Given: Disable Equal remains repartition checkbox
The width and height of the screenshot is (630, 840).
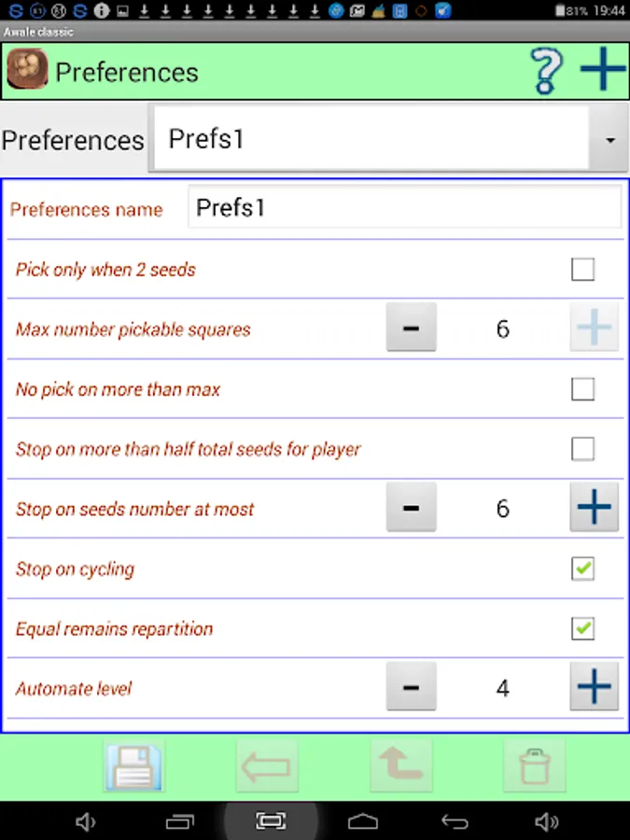Looking at the screenshot, I should pyautogui.click(x=582, y=628).
